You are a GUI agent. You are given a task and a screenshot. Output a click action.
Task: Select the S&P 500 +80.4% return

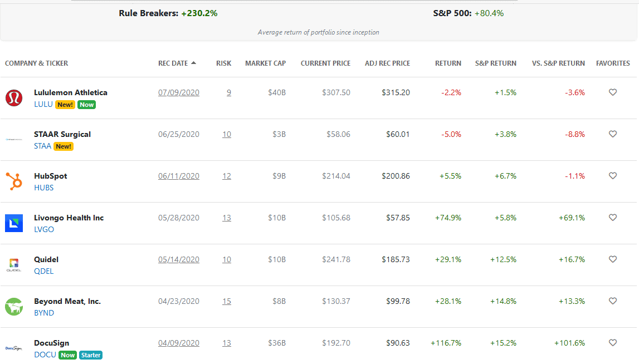pos(489,13)
